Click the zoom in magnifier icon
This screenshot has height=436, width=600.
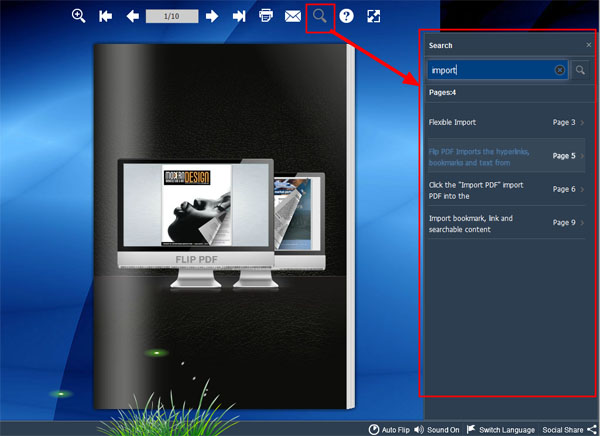click(x=78, y=16)
